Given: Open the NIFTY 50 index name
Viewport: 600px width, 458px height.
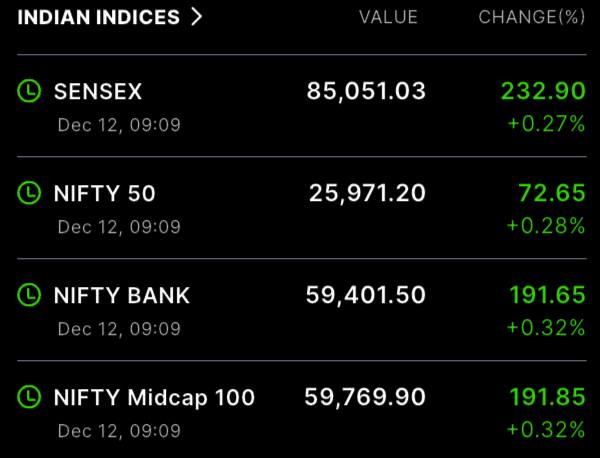Looking at the screenshot, I should point(104,193).
